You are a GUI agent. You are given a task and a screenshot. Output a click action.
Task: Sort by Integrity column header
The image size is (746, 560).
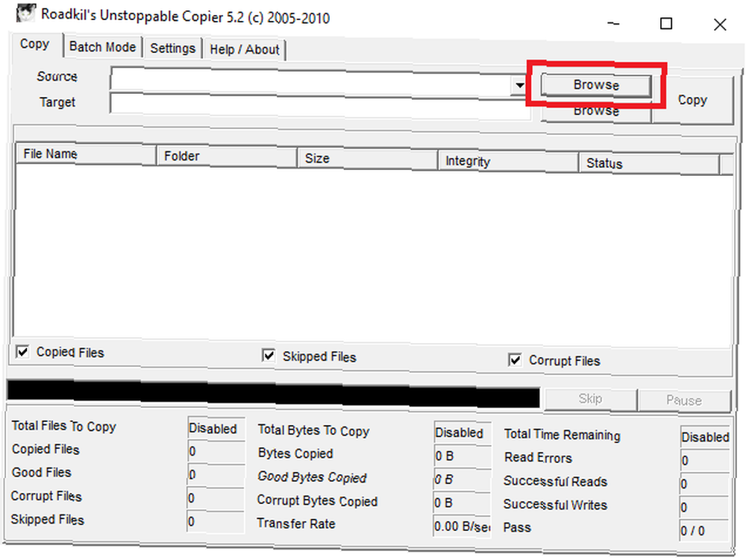coord(507,161)
